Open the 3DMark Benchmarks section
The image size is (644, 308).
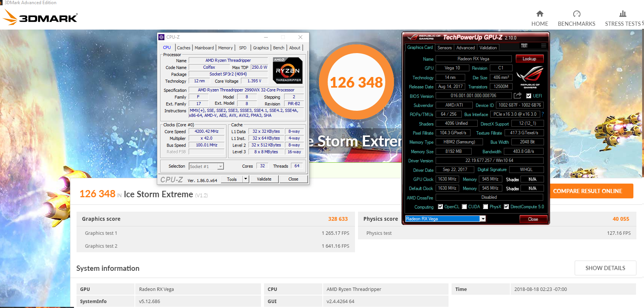click(x=576, y=19)
